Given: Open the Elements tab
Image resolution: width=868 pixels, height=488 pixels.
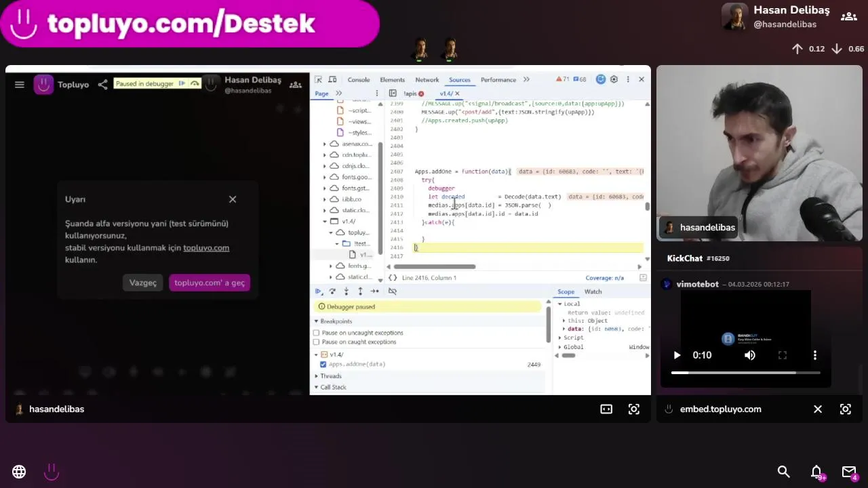Looking at the screenshot, I should click(x=392, y=80).
